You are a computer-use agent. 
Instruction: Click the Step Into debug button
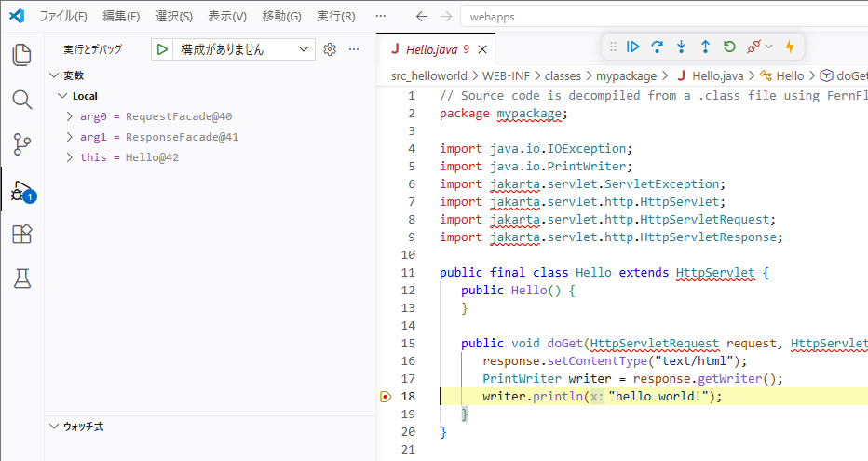click(681, 47)
